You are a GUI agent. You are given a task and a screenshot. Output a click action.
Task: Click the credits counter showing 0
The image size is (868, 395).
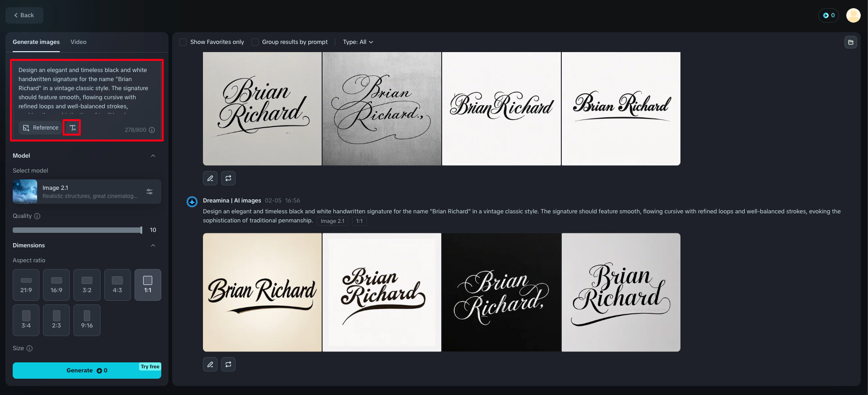829,15
